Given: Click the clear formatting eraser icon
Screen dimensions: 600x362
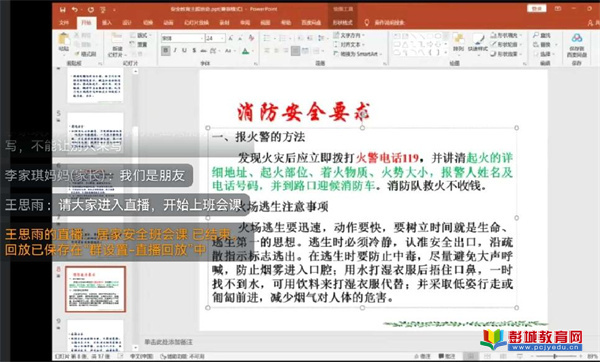Looking at the screenshot, I should 251,38.
